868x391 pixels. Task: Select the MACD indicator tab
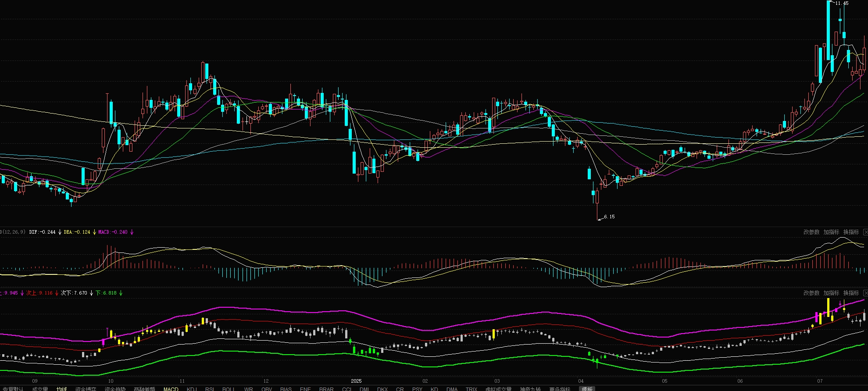(x=171, y=389)
